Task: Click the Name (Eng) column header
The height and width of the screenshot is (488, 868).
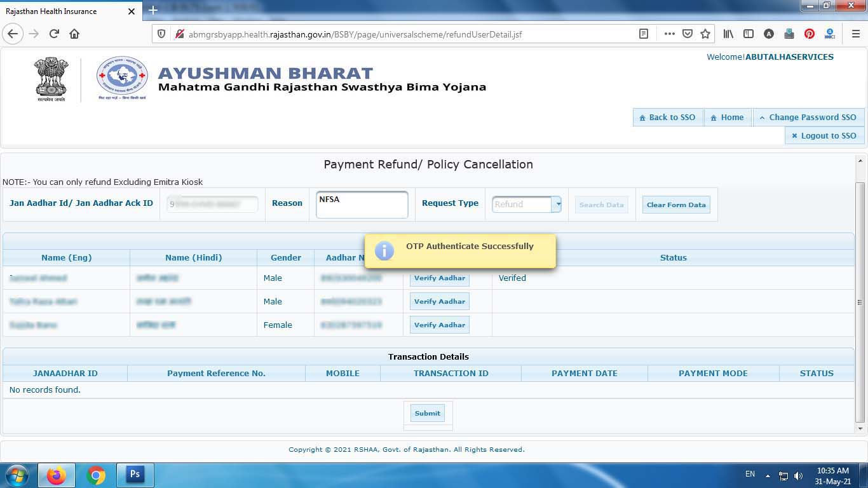Action: (67, 257)
